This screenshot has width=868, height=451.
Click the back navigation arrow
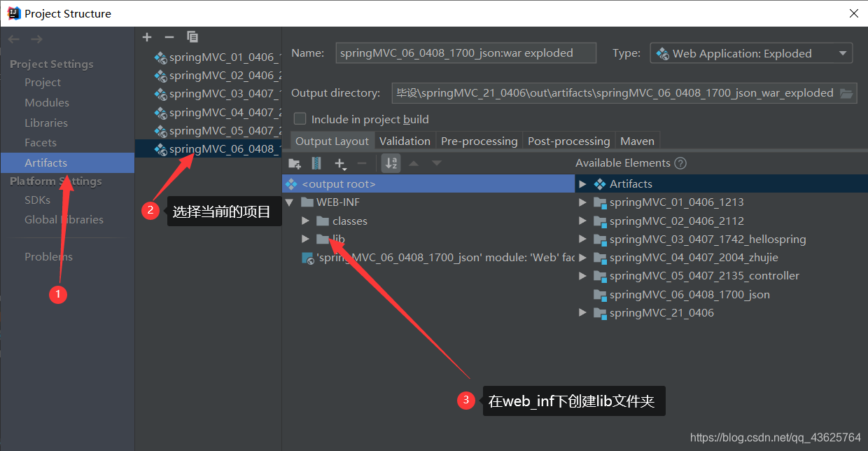click(x=14, y=39)
